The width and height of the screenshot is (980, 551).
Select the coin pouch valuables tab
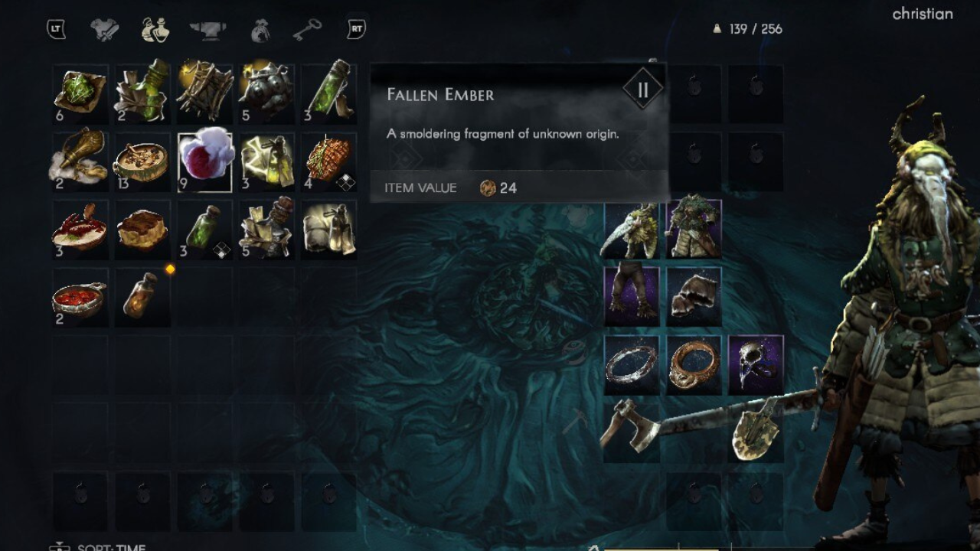pyautogui.click(x=260, y=31)
